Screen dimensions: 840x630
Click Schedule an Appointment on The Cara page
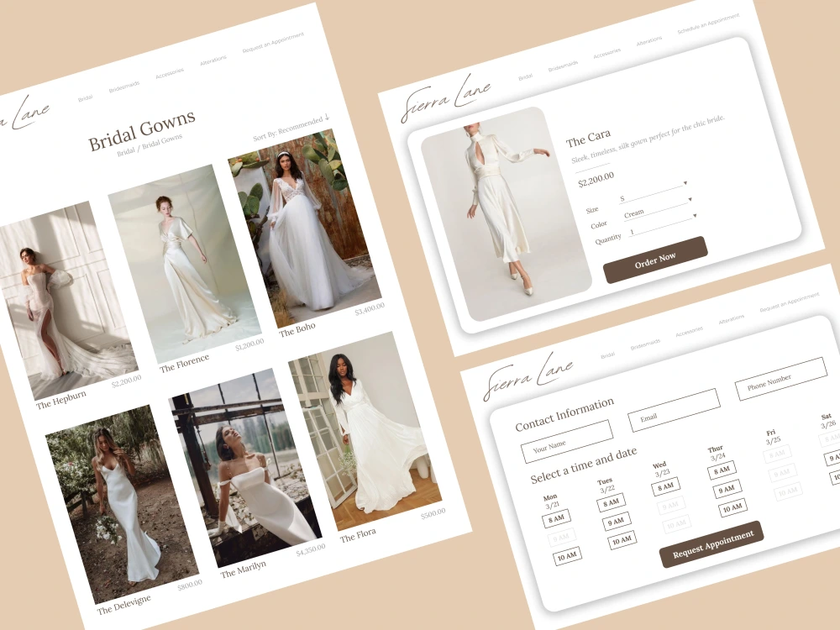coord(708,24)
